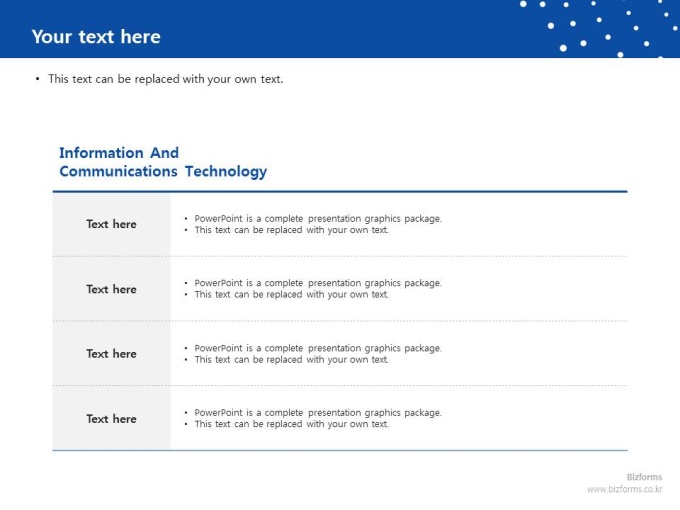The height and width of the screenshot is (510, 680).
Task: Select the first 'Text here' label cell
Action: (x=111, y=224)
